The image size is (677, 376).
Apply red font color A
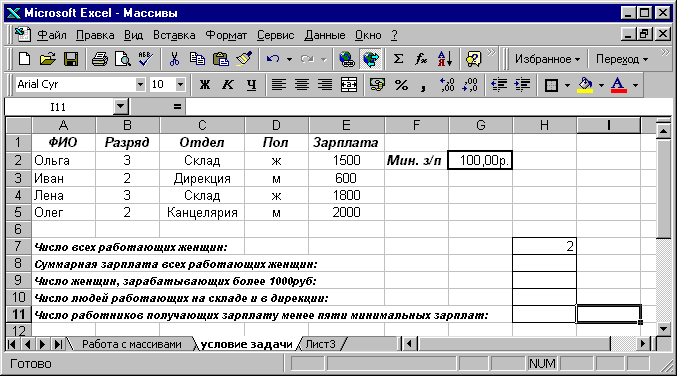pos(618,85)
